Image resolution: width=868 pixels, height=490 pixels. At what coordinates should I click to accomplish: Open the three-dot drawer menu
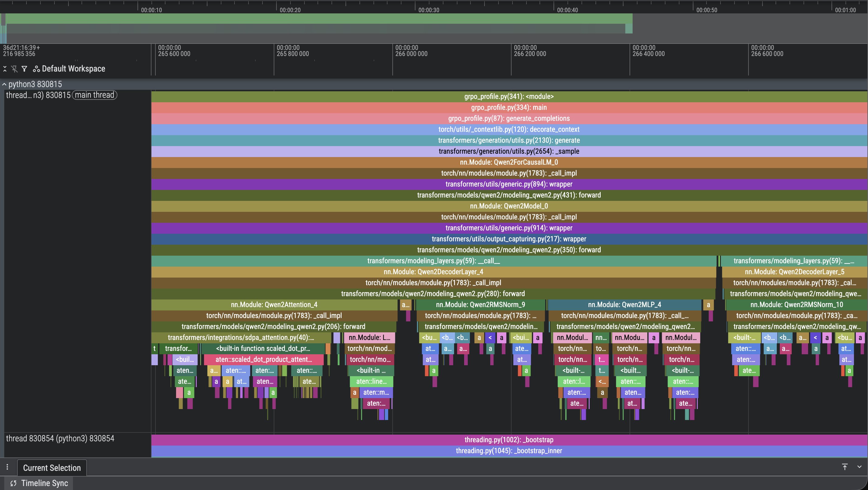click(7, 467)
